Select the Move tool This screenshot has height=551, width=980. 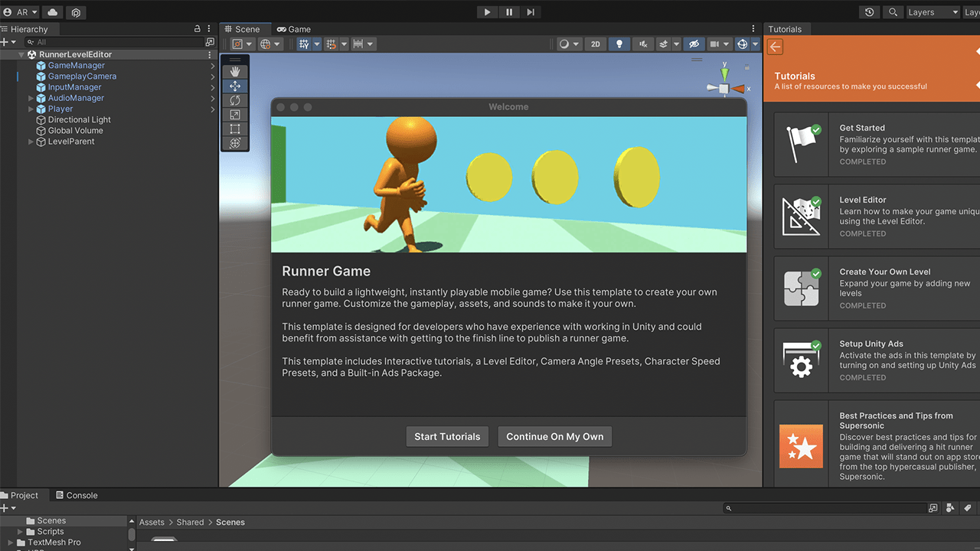235,86
